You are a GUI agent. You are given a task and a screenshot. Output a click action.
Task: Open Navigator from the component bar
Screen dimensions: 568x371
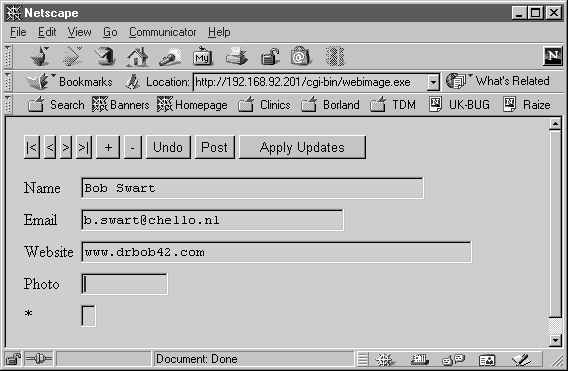tap(385, 360)
